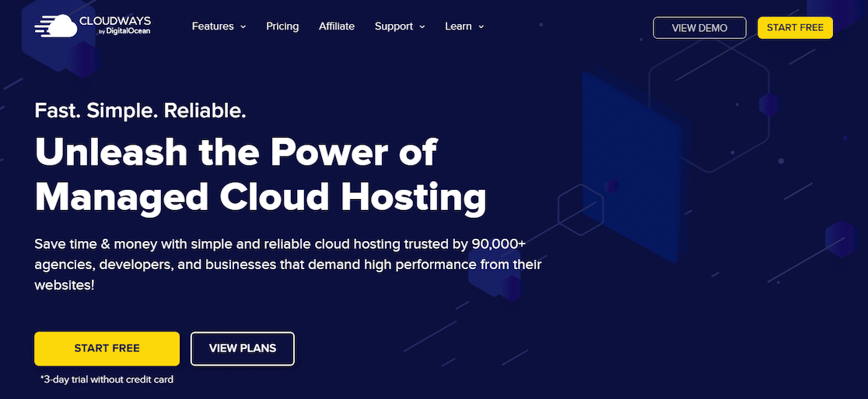Open the Support menu

coord(394,26)
